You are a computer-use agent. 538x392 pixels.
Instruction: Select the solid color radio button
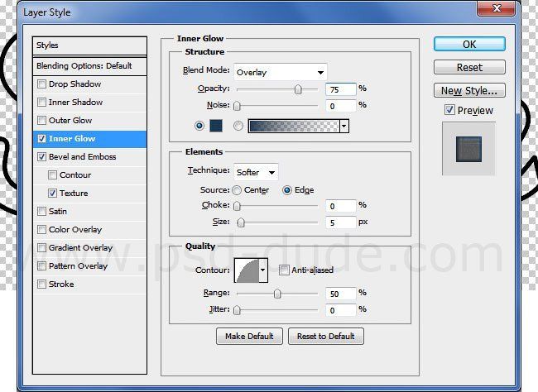[199, 126]
